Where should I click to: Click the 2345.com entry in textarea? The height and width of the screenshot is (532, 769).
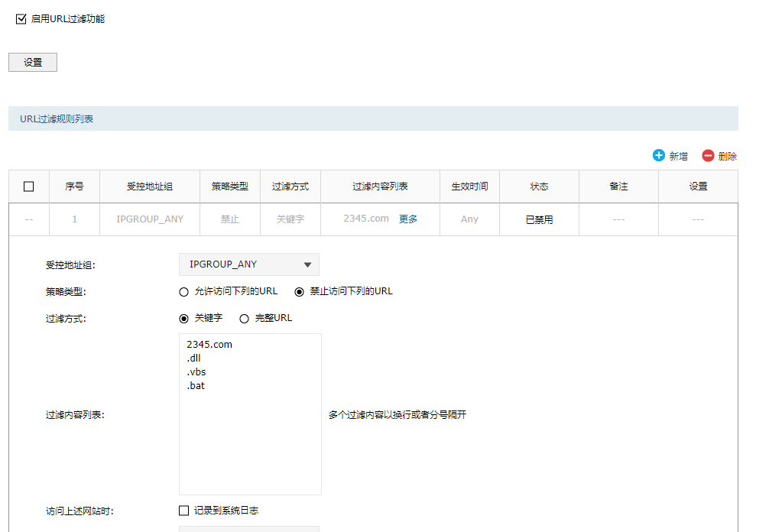(x=209, y=344)
